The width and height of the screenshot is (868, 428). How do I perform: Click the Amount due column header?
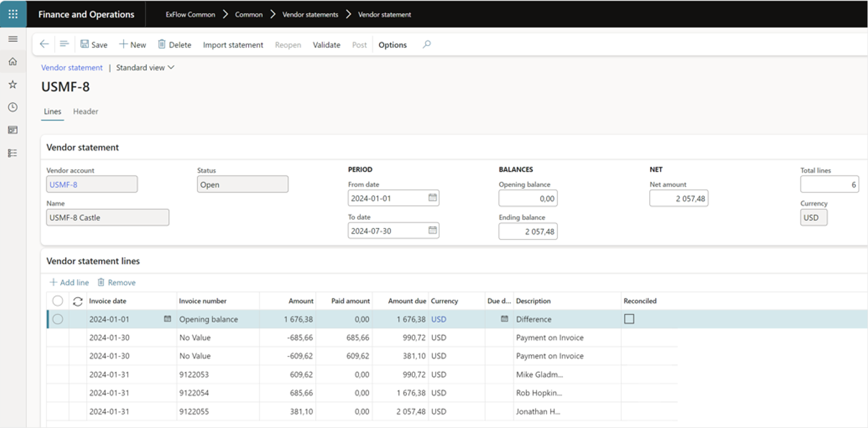click(x=407, y=301)
